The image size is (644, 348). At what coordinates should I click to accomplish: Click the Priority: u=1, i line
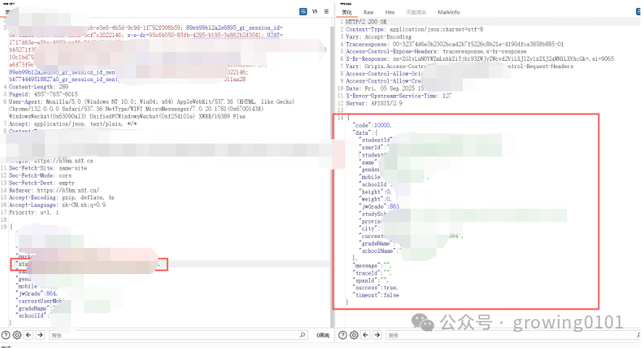coord(33,212)
